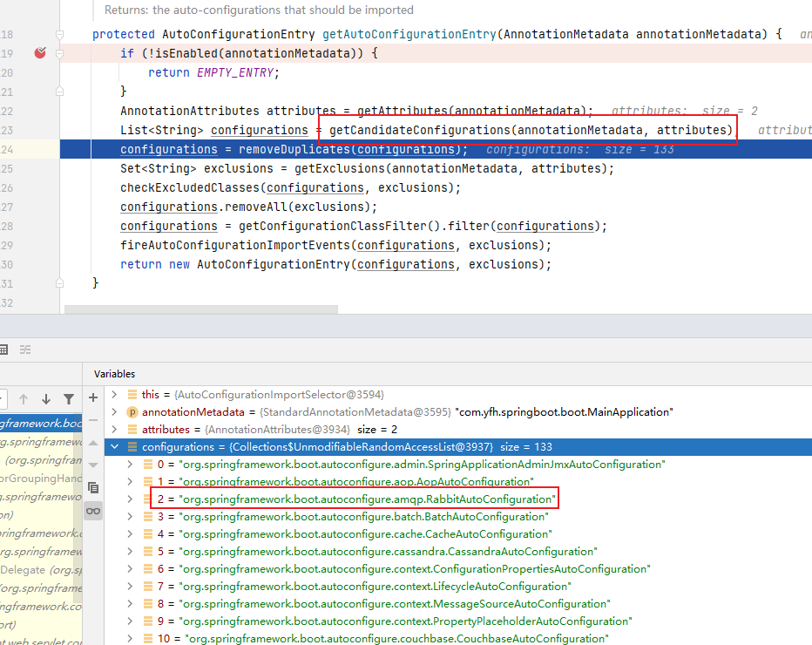The width and height of the screenshot is (812, 645).
Task: Select the annotationMetadata MainApplication row
Action: [458, 412]
